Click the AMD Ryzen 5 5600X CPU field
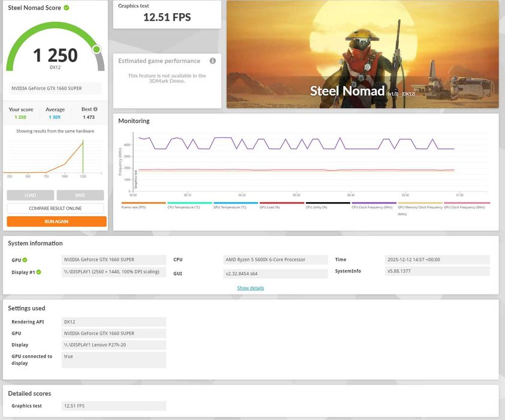This screenshot has width=505, height=420. click(x=275, y=260)
